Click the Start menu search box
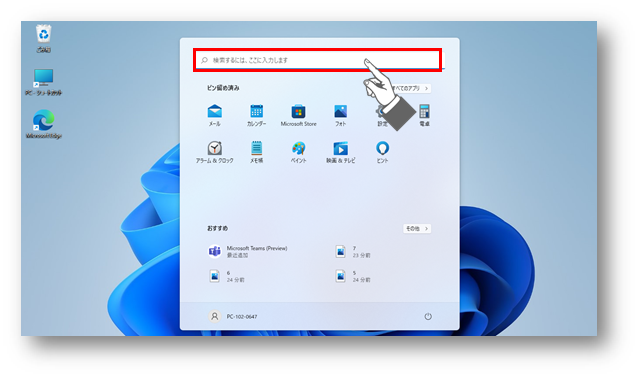 coord(318,60)
